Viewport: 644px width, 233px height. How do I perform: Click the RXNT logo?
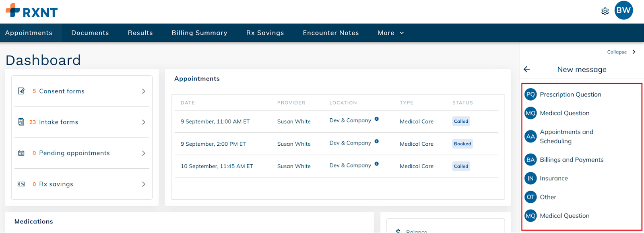click(x=32, y=11)
